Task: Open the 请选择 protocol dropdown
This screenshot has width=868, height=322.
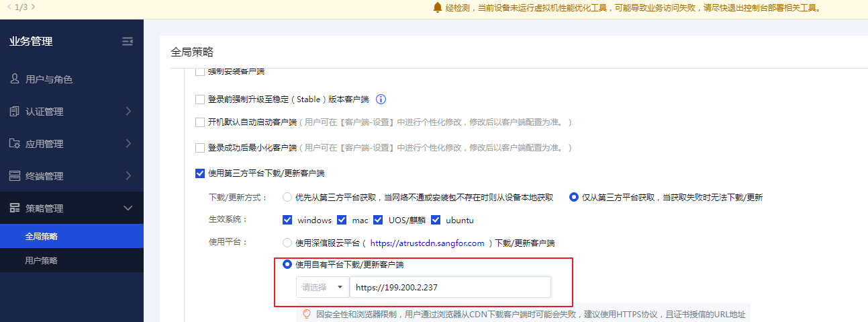Action: [322, 287]
